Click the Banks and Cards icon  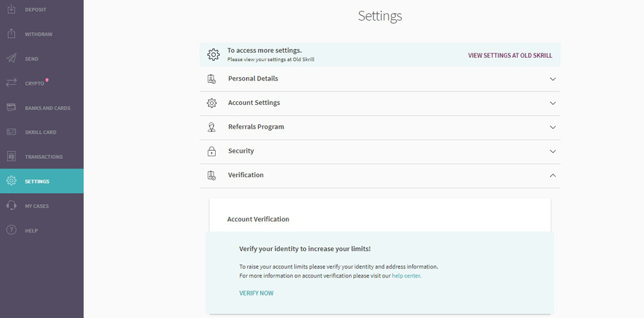[11, 108]
